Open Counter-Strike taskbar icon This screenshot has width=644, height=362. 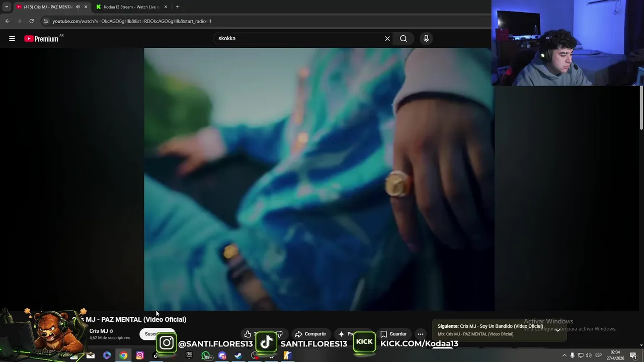click(x=287, y=355)
